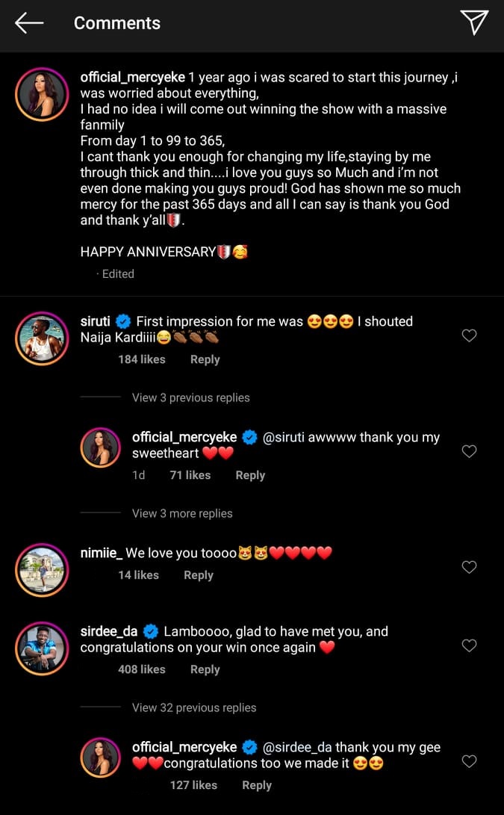Like nimiie_'s comment with the heart
504x815 pixels.
pyautogui.click(x=469, y=568)
